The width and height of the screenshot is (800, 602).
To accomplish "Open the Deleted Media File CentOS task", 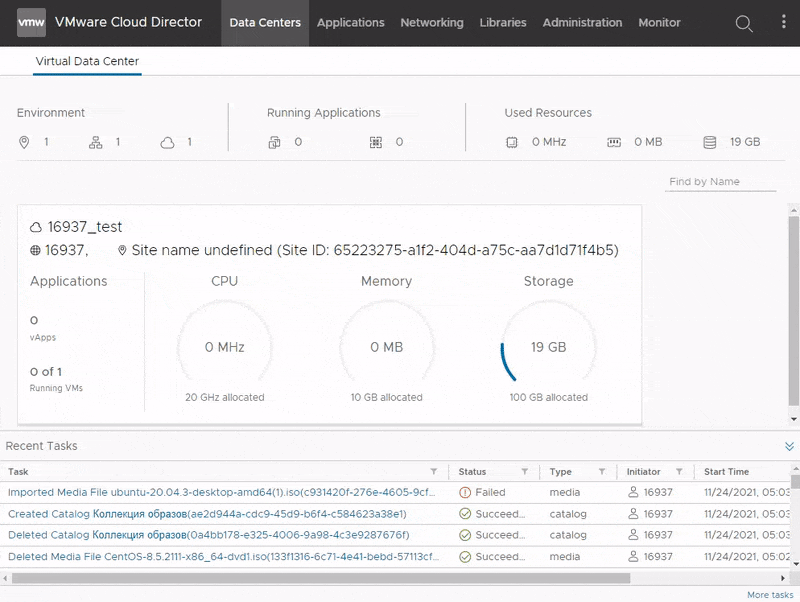I will pyautogui.click(x=223, y=557).
